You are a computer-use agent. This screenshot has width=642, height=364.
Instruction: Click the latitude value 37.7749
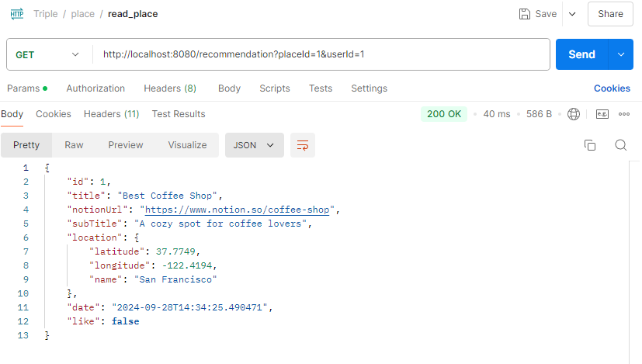click(x=175, y=251)
